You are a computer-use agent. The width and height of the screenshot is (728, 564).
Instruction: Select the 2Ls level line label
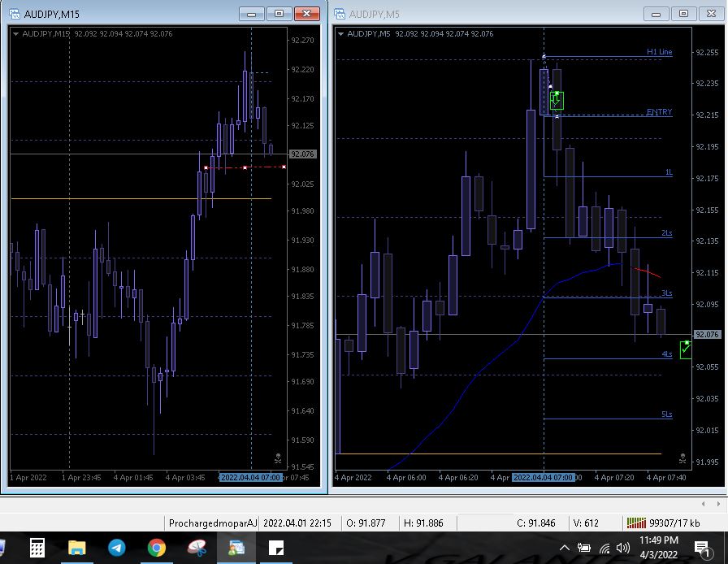pyautogui.click(x=667, y=232)
